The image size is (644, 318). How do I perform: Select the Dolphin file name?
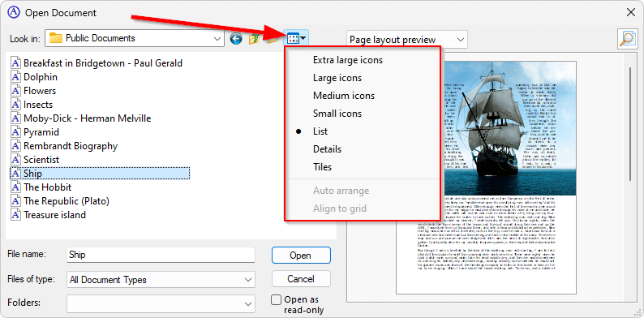(41, 77)
